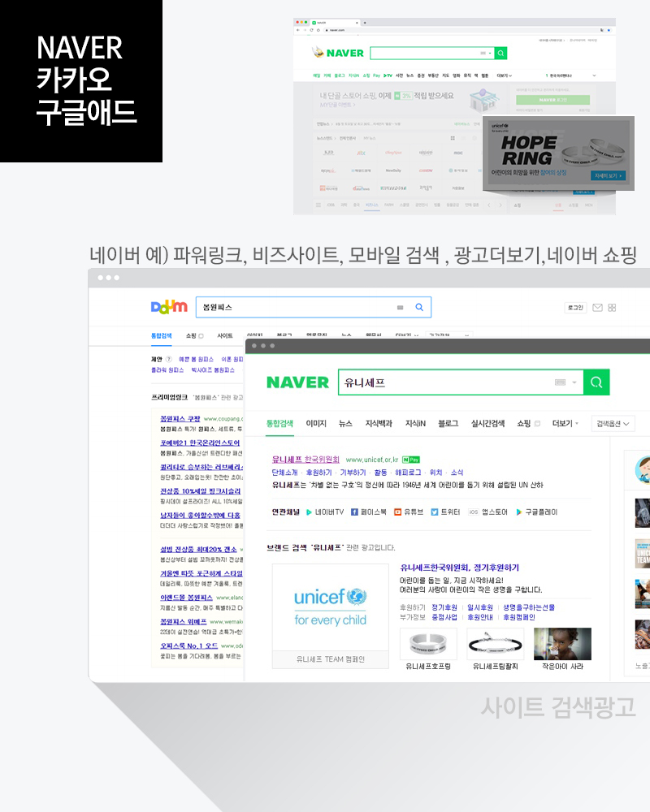Open the 지식백과 tab

379,423
